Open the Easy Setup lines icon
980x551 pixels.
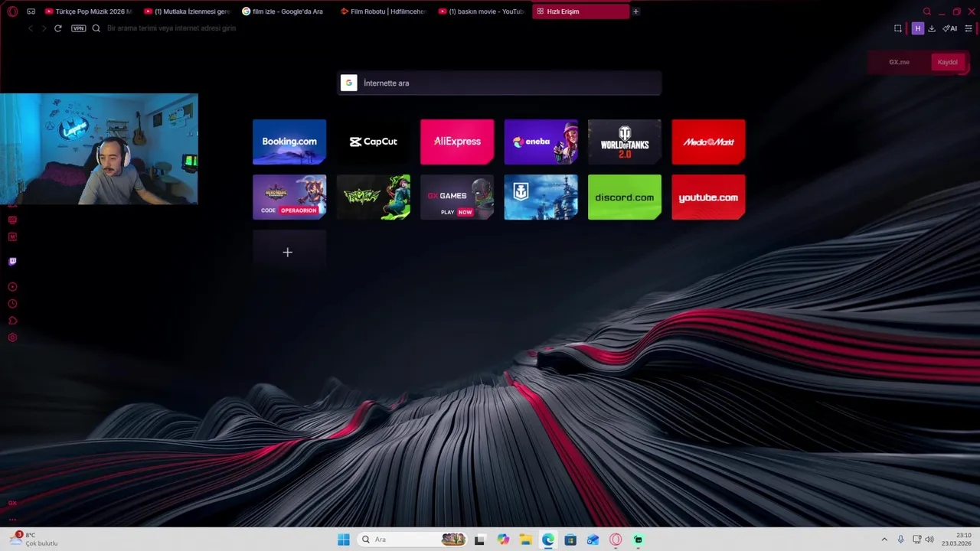(x=969, y=28)
